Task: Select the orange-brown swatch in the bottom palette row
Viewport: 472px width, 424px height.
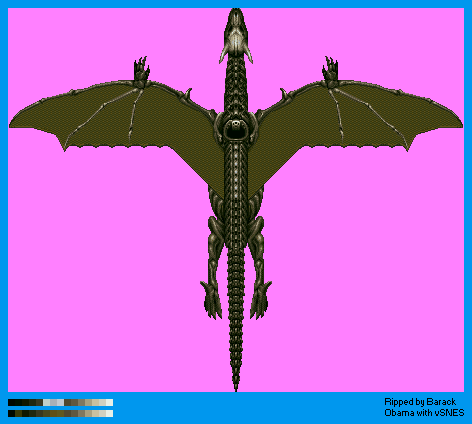Action: click(x=53, y=413)
